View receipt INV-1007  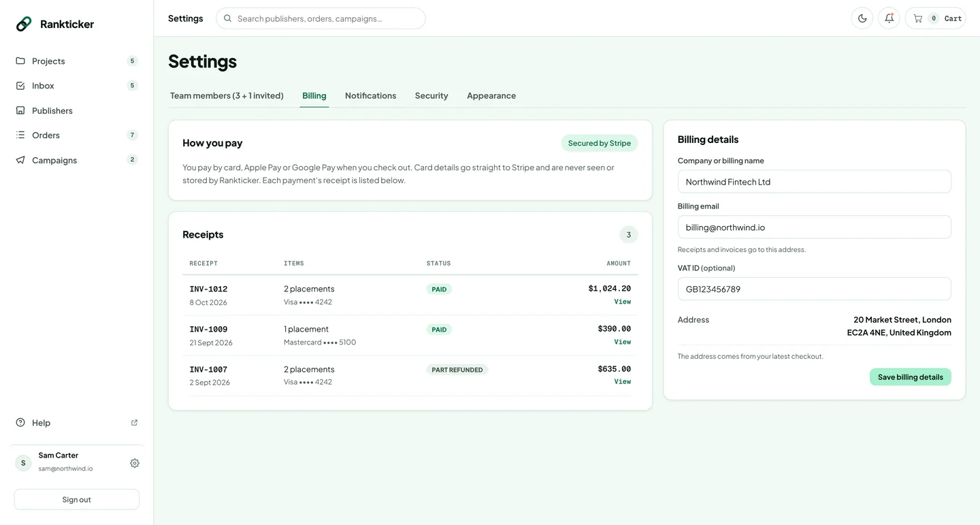pyautogui.click(x=622, y=382)
